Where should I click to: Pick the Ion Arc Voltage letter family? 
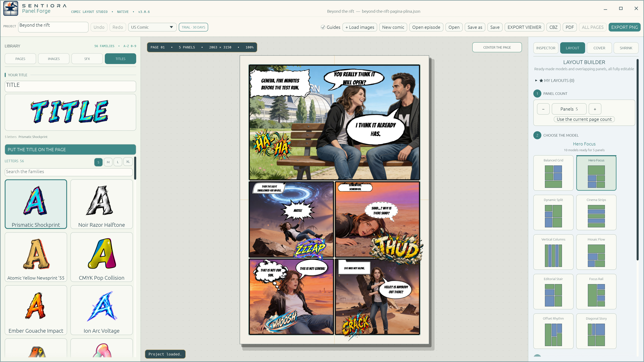tap(101, 310)
